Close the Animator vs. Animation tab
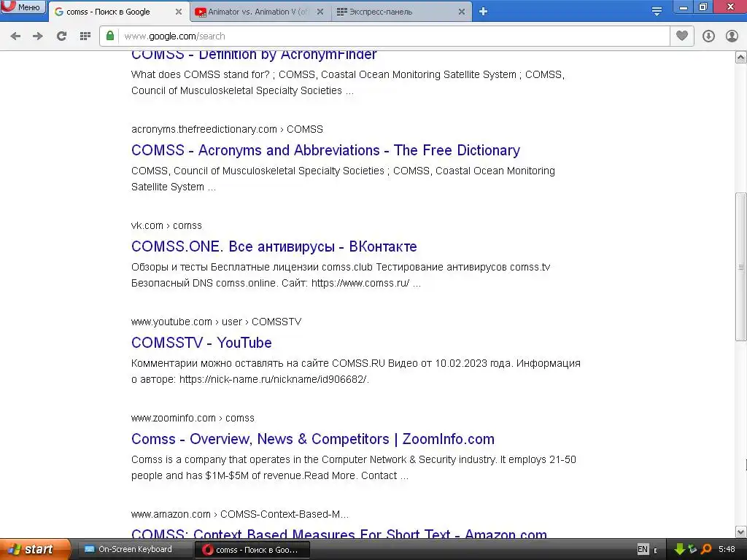Image resolution: width=747 pixels, height=560 pixels. click(x=320, y=12)
